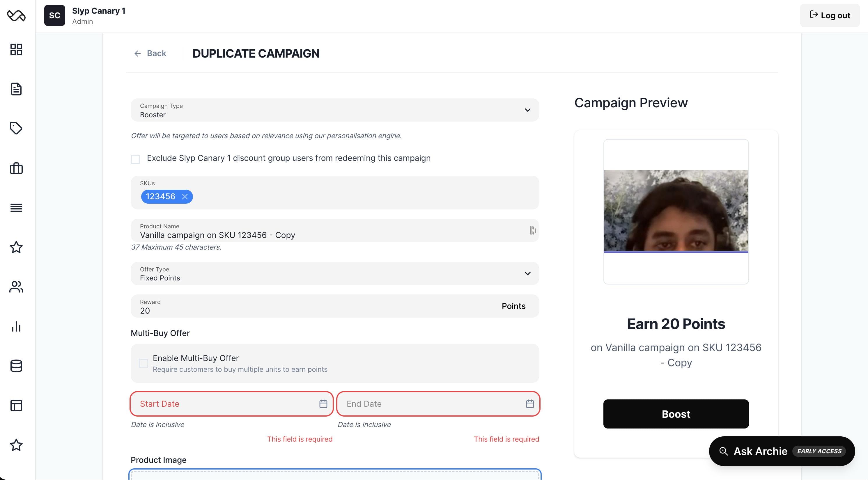Click the Start Date field

click(231, 403)
